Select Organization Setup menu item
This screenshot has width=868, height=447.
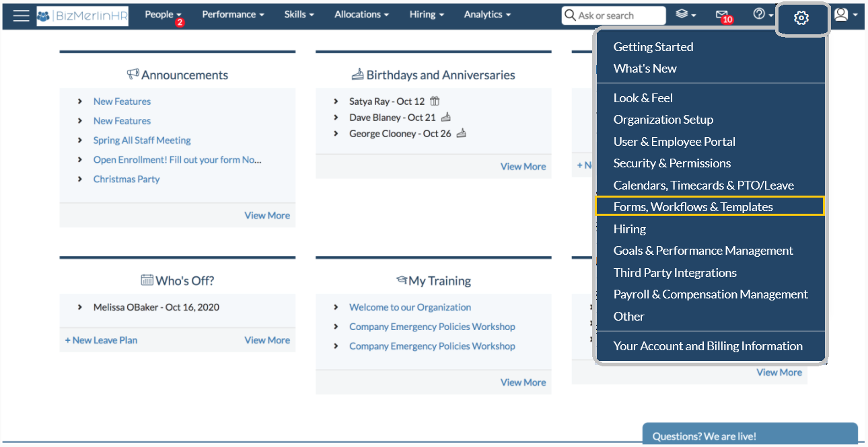click(x=663, y=120)
